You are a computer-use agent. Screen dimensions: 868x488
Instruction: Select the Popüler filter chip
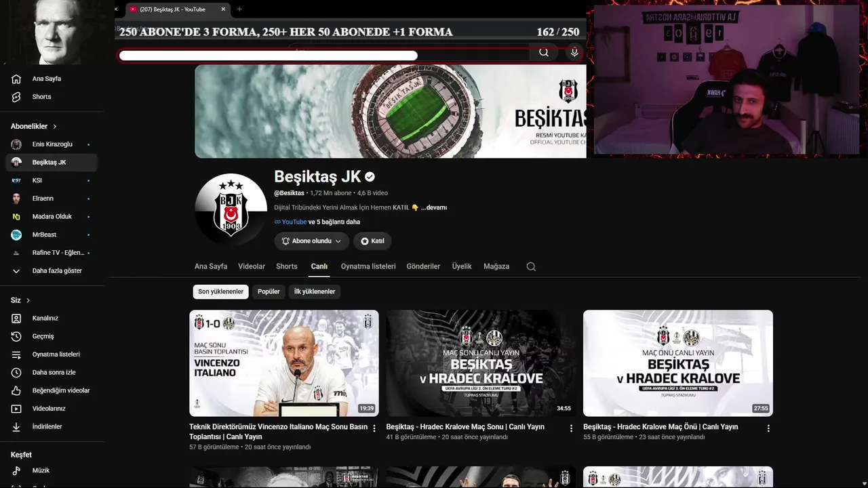tap(269, 291)
